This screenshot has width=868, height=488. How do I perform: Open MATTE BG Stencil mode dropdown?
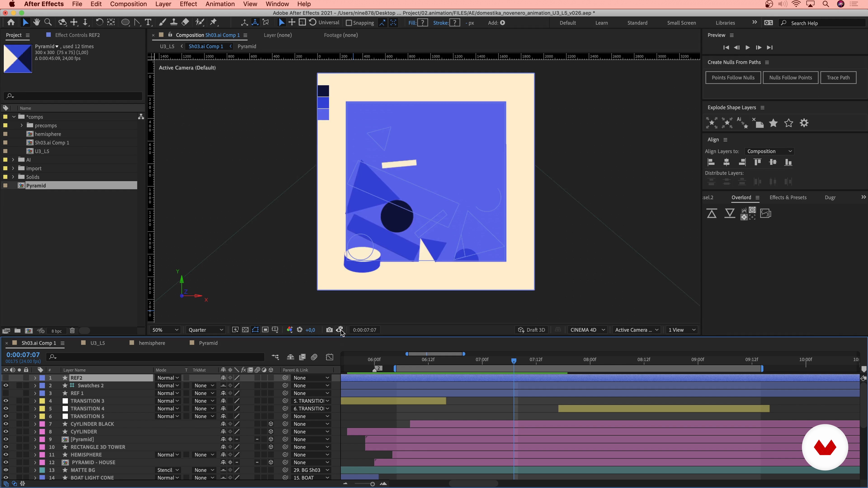(x=168, y=470)
